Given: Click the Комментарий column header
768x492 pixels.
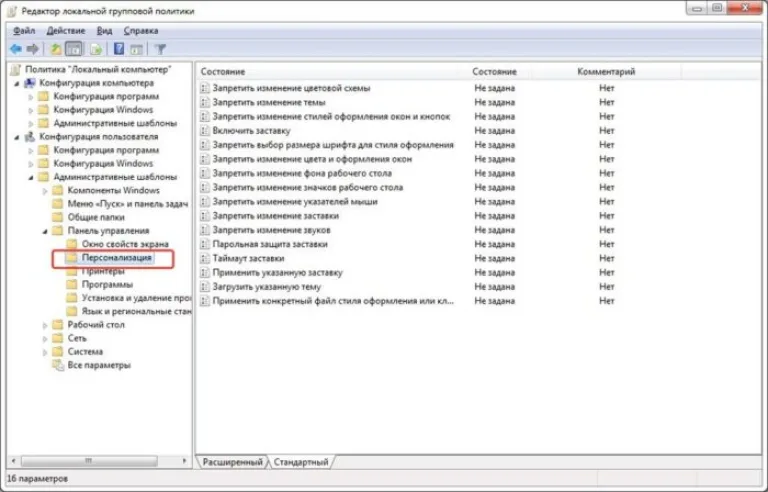Looking at the screenshot, I should [x=606, y=72].
